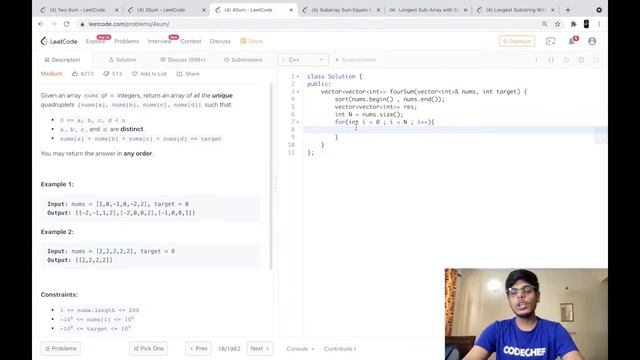Toggle editor fullscreen icon
Image resolution: width=640 pixels, height=360 pixels.
click(x=596, y=60)
